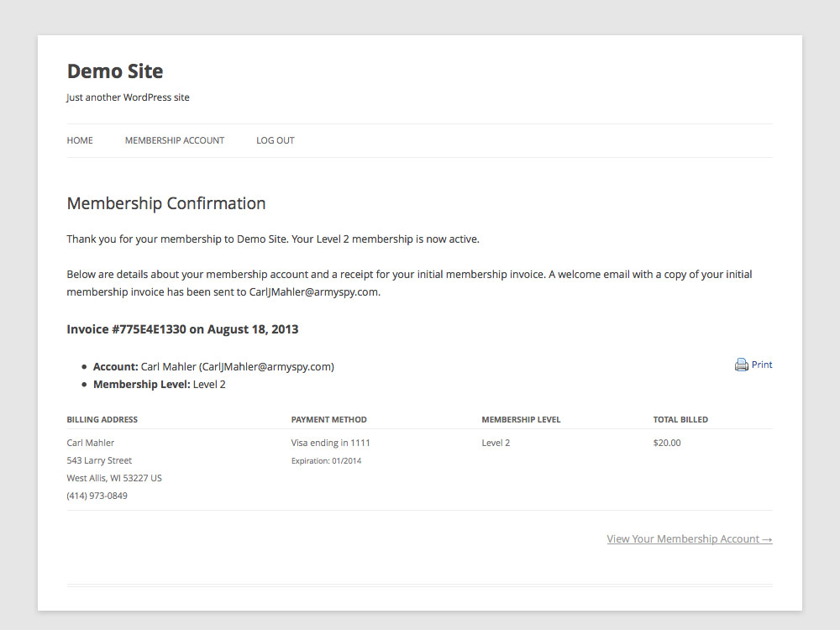Image resolution: width=840 pixels, height=630 pixels.
Task: Click LOG OUT in the navigation bar
Action: (275, 140)
